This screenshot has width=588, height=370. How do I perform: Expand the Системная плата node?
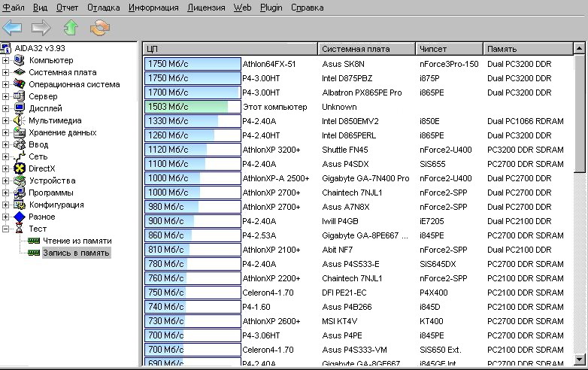tap(7, 72)
